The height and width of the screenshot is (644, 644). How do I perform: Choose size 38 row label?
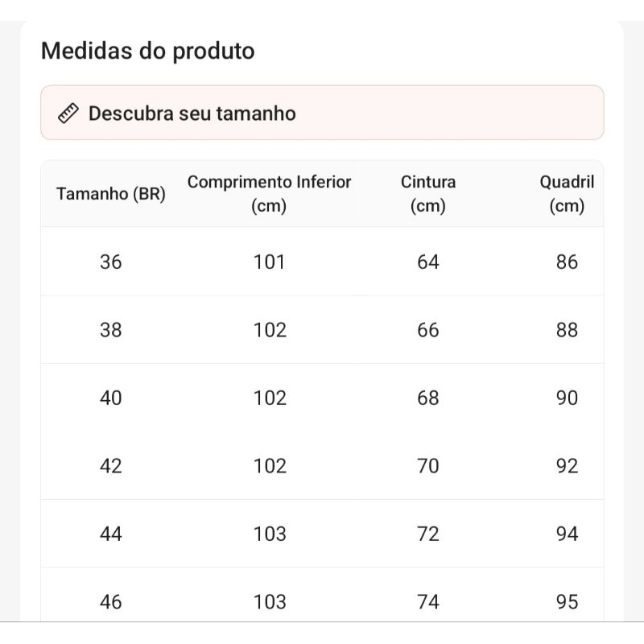pos(111,330)
